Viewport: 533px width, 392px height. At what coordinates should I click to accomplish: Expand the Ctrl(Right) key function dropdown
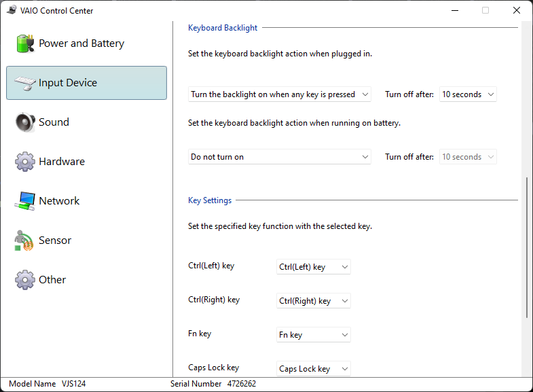point(314,301)
